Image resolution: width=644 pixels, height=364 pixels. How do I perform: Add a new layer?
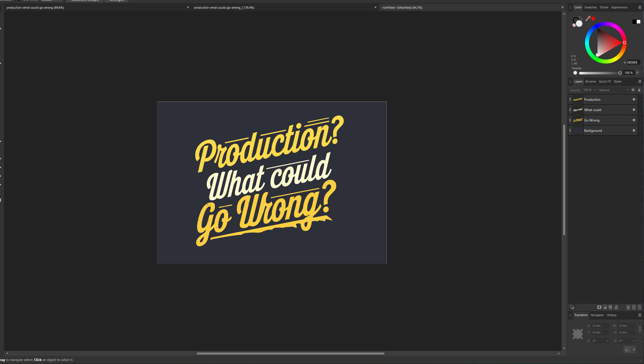click(x=628, y=307)
